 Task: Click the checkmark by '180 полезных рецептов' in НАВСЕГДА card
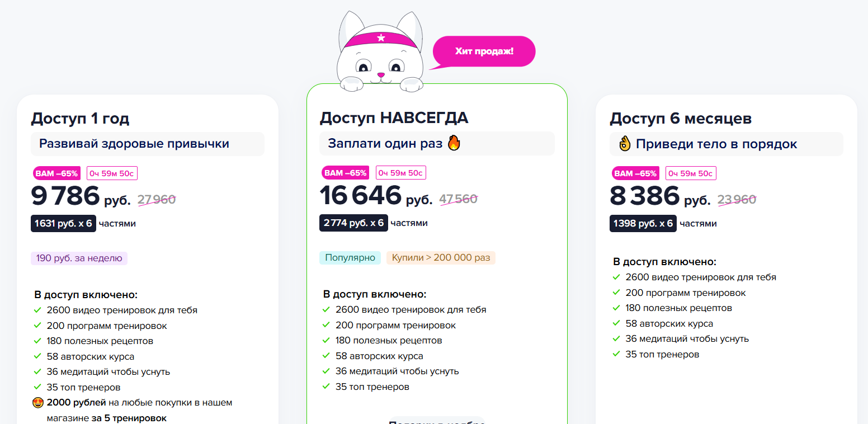coord(327,340)
